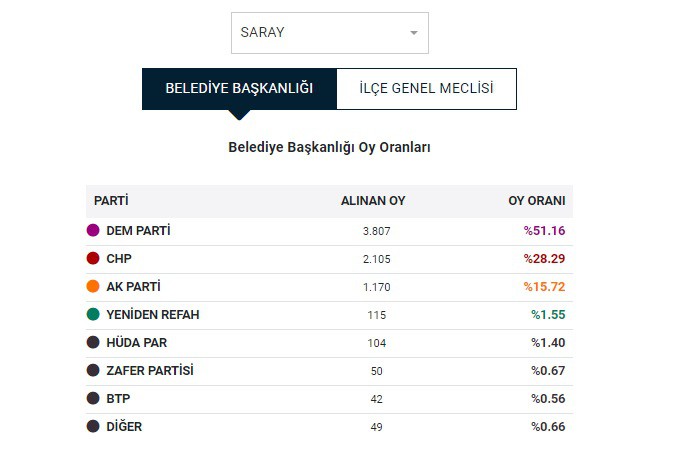The height and width of the screenshot is (473, 690).
Task: Click the ALINAN OY column header
Action: pos(373,201)
